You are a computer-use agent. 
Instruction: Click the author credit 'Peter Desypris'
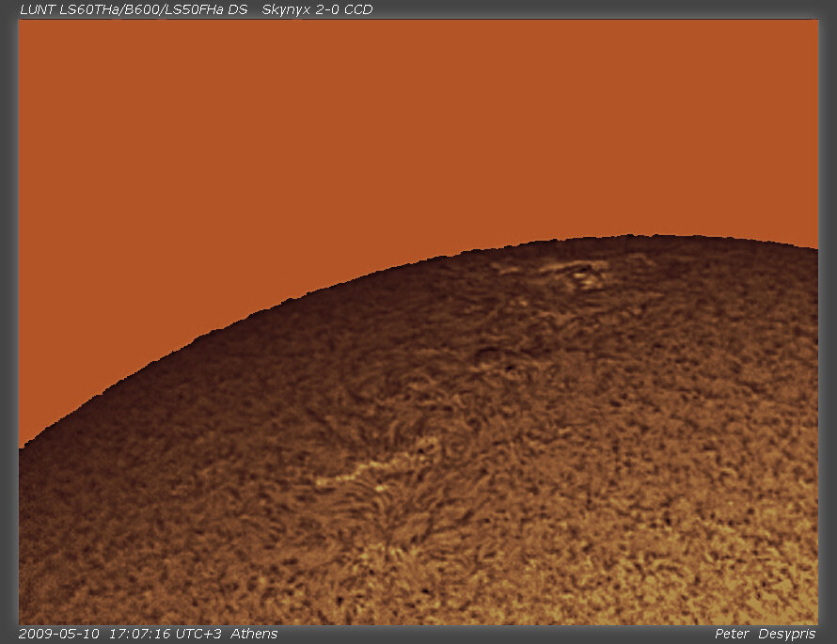click(x=765, y=634)
